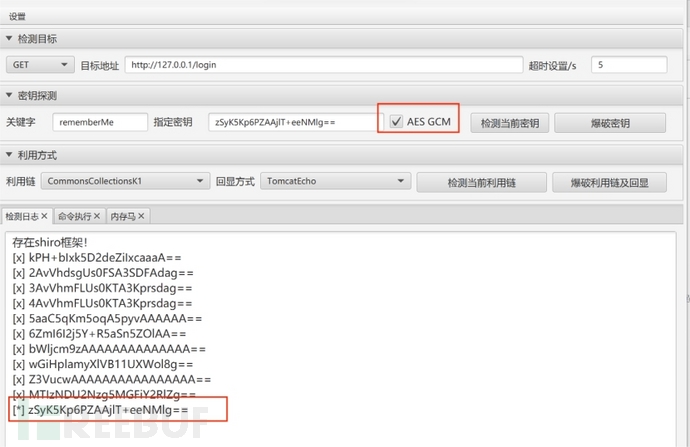Click log entry 4AvVhmFLUs0KTA3Kprsdag==

point(102,303)
